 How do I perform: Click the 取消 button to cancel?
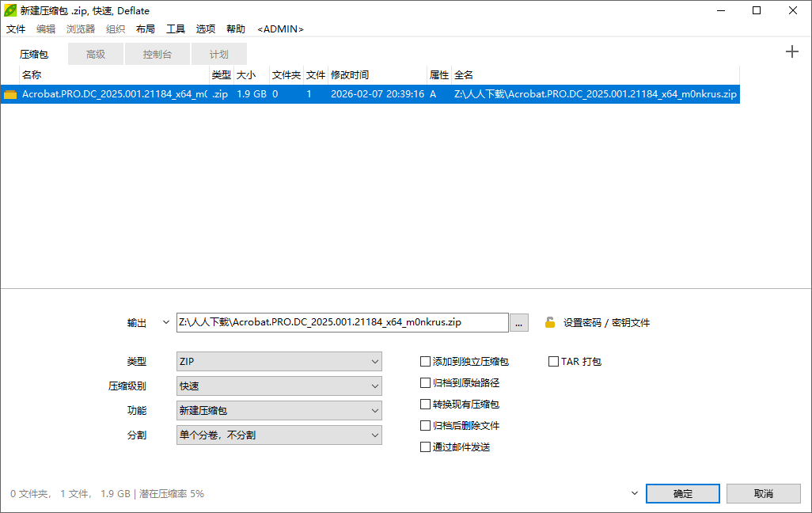pos(763,493)
